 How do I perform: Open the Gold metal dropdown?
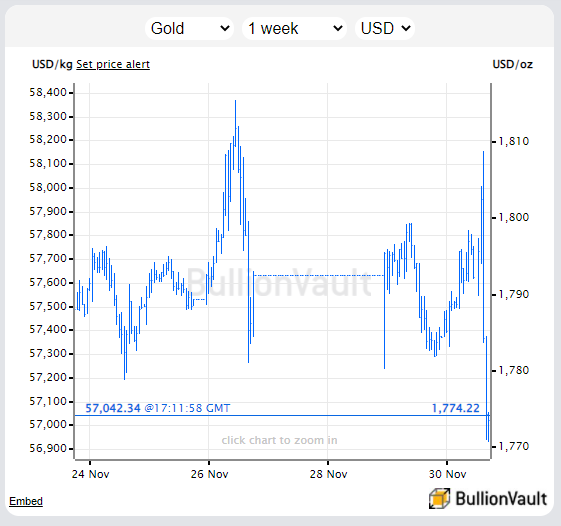pyautogui.click(x=189, y=28)
